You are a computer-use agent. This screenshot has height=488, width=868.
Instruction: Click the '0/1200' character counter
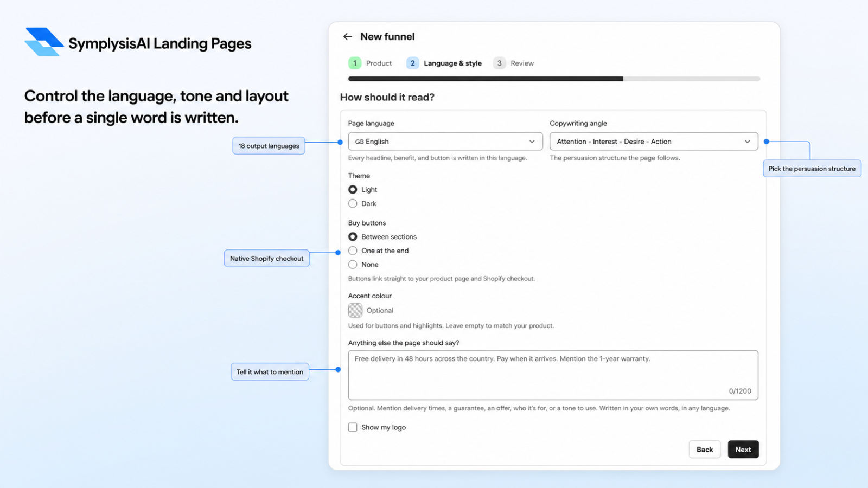(740, 391)
